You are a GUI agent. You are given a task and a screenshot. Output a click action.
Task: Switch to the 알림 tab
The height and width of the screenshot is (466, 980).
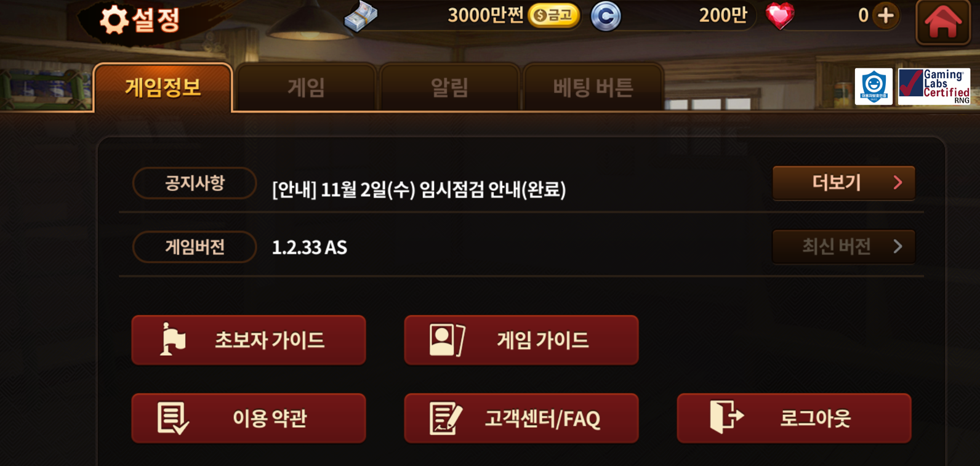449,87
